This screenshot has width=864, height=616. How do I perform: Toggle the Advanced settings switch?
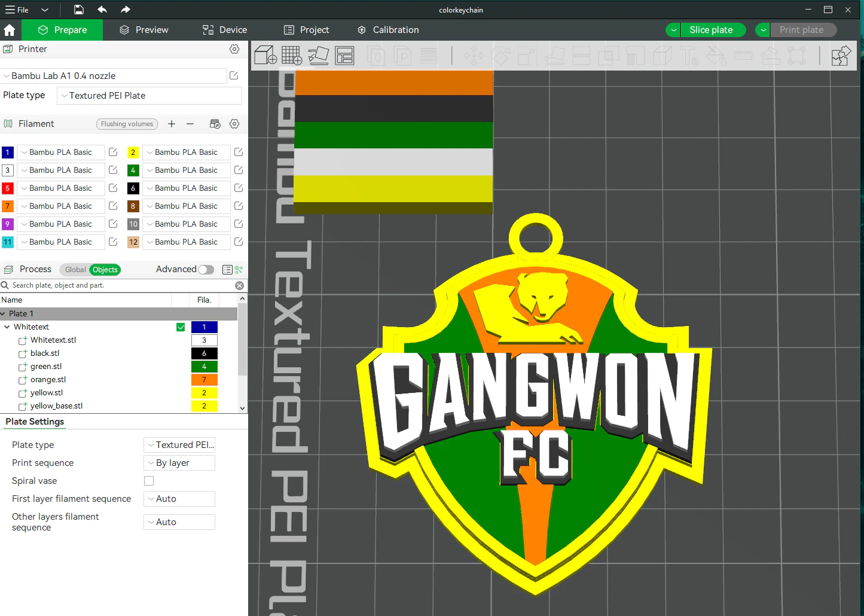[206, 270]
